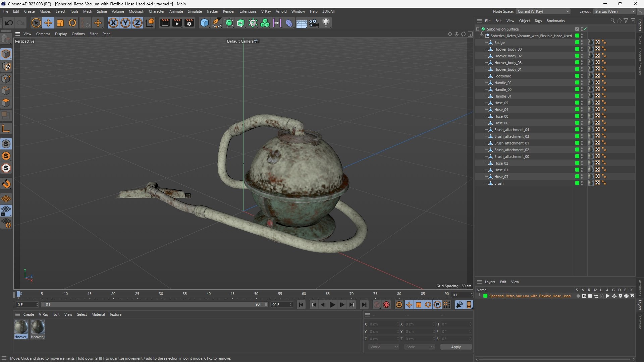The image size is (644, 362).
Task: Open the Node Space dropdown
Action: [543, 11]
